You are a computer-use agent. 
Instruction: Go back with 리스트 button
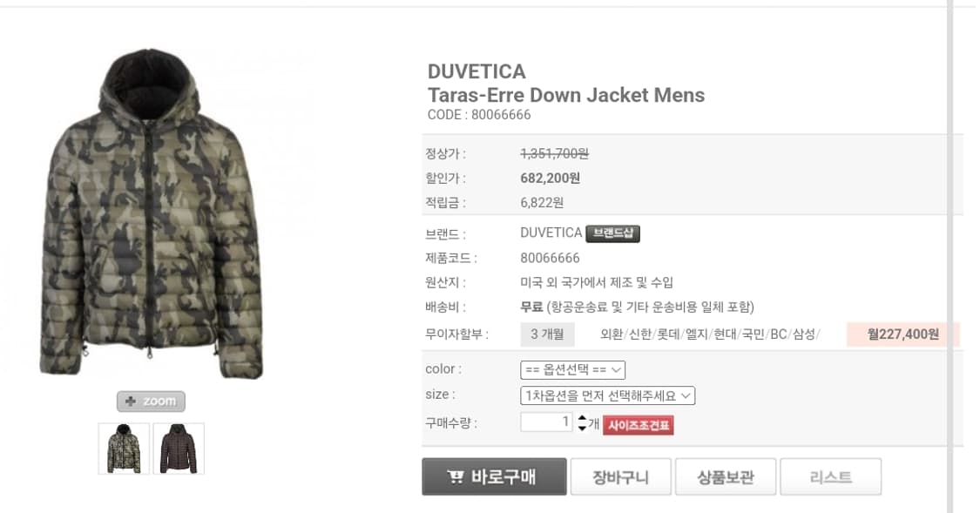click(831, 477)
